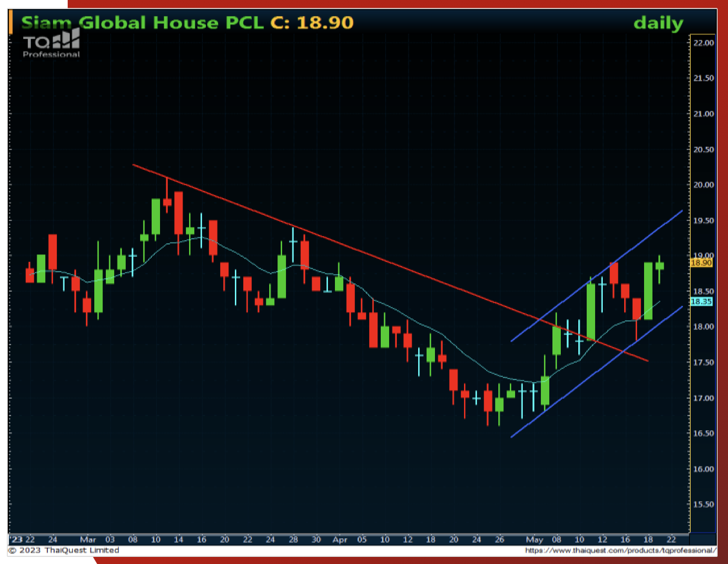Click the orange 18.90 last-price tag
The height and width of the screenshot is (564, 728).
[x=701, y=263]
